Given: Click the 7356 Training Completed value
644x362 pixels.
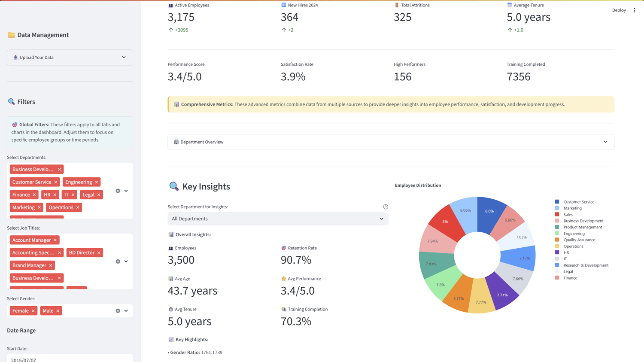Looking at the screenshot, I should pyautogui.click(x=519, y=76).
